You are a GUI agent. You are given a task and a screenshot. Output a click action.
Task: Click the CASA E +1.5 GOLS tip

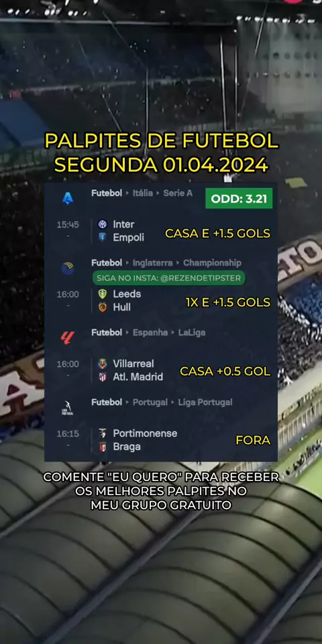coord(217,233)
